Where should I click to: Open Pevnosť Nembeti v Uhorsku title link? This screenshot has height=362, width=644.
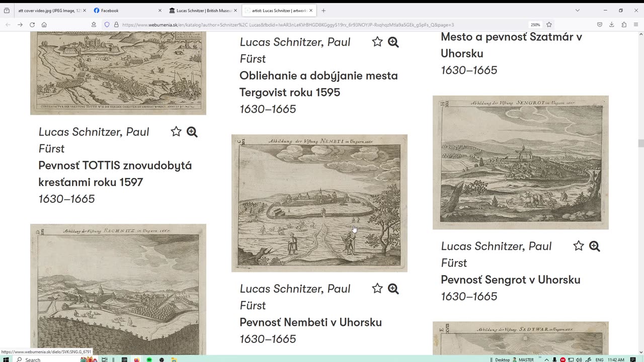(x=310, y=322)
